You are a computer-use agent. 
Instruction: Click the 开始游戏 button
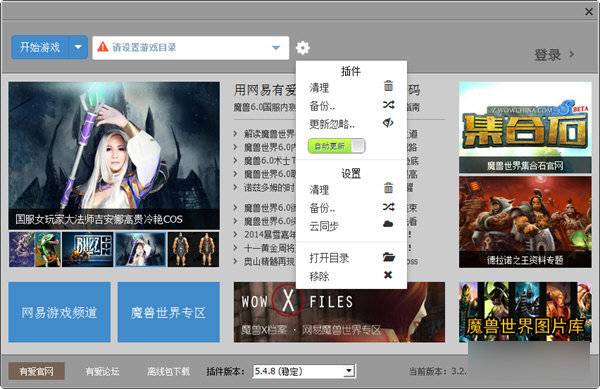coord(40,47)
